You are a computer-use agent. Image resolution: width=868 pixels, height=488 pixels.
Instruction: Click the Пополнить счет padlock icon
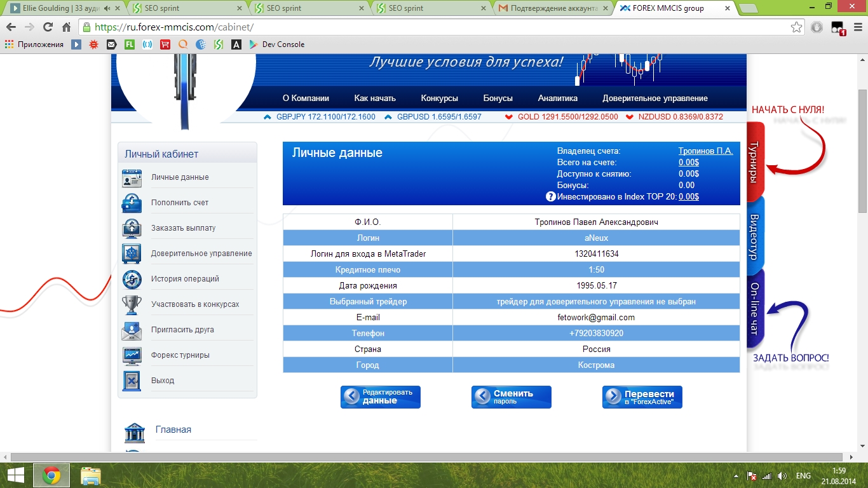132,203
